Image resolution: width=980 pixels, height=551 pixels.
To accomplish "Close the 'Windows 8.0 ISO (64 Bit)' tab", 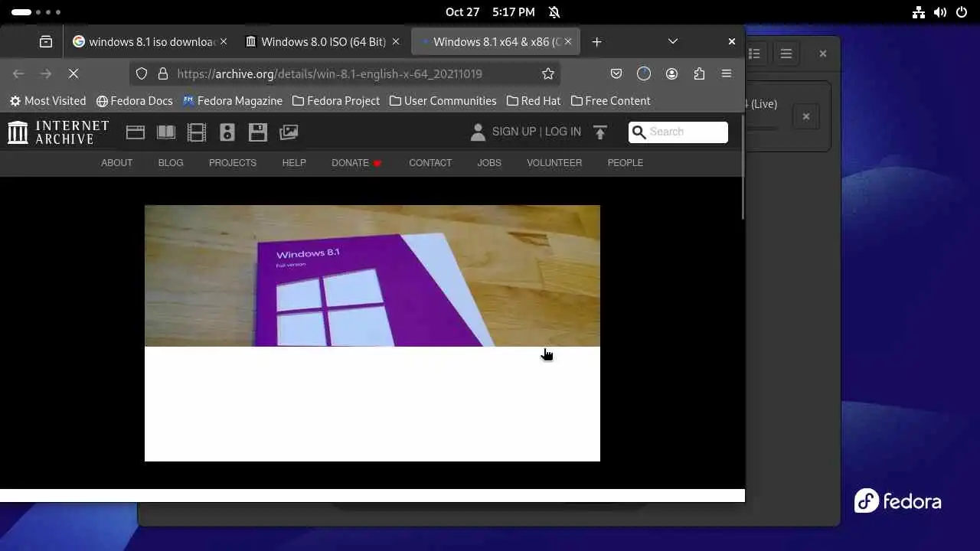I will point(396,41).
